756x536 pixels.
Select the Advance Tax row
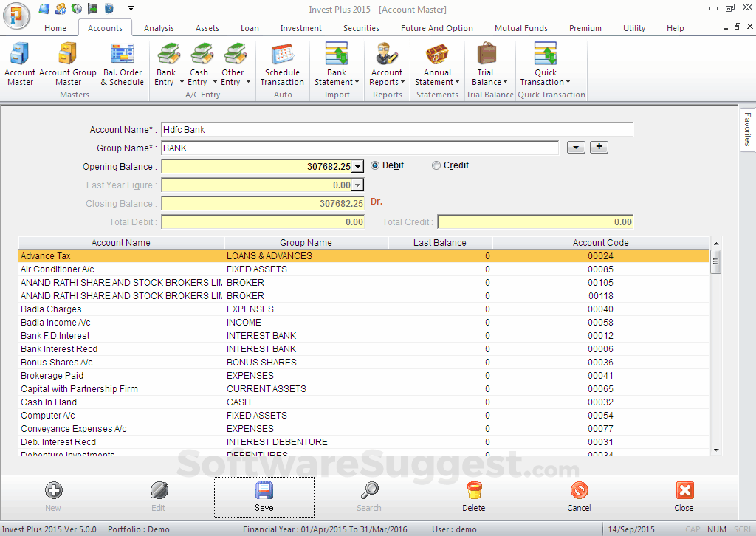[x=363, y=256]
